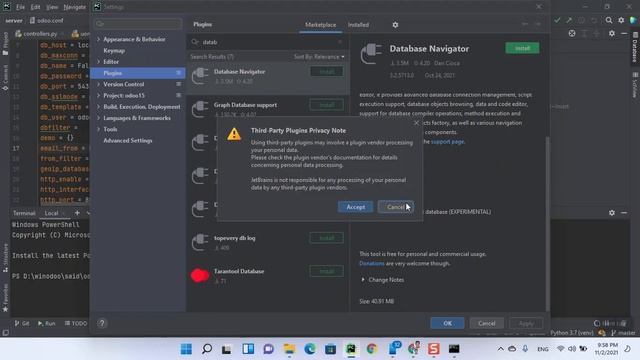
Task: Open the plugin support page link
Action: coord(447,142)
